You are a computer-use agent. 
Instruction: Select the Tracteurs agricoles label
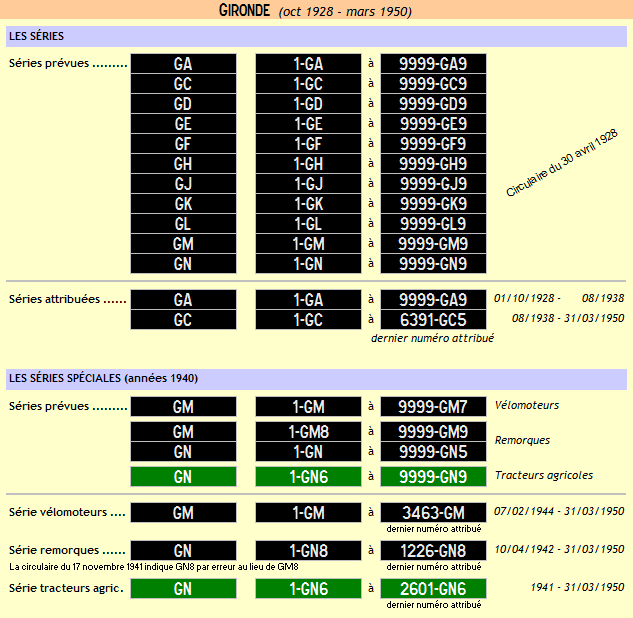[544, 476]
